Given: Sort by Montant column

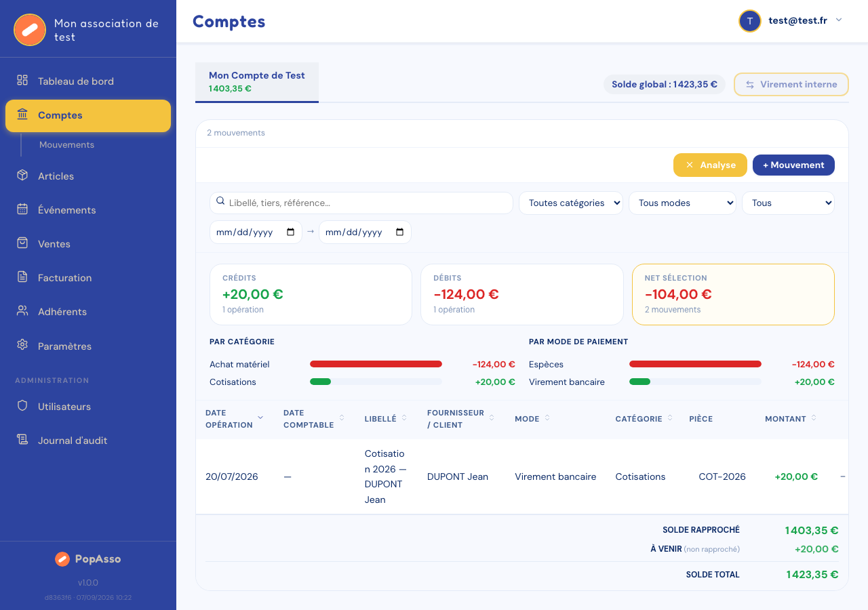Looking at the screenshot, I should [791, 419].
